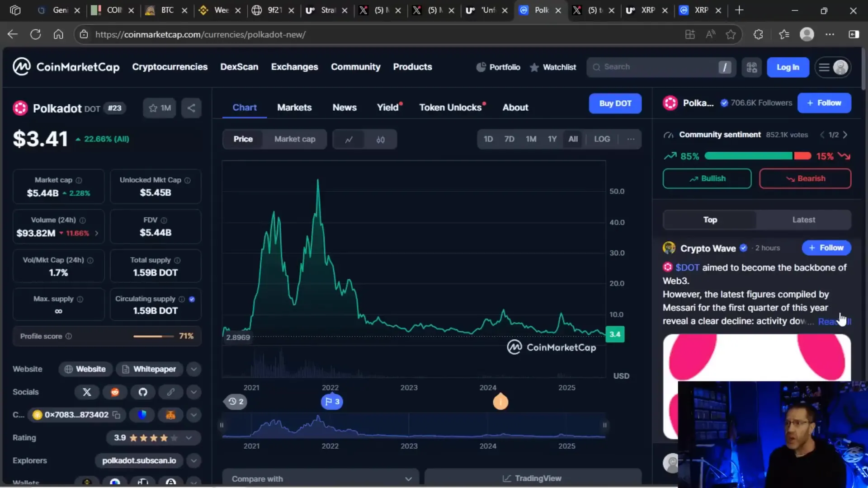Image resolution: width=868 pixels, height=488 pixels.
Task: Click the left handle of chart range slider
Action: point(222,425)
